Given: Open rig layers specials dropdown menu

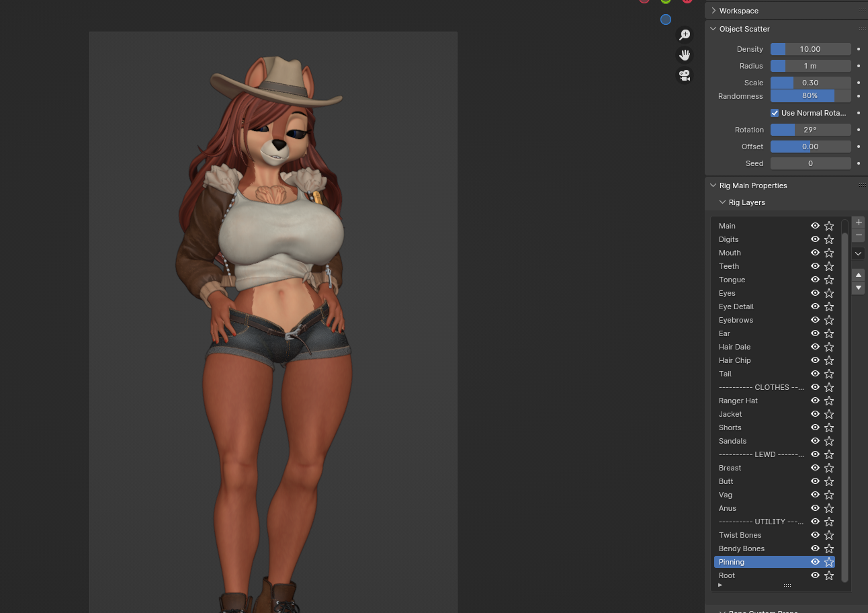Looking at the screenshot, I should point(858,253).
